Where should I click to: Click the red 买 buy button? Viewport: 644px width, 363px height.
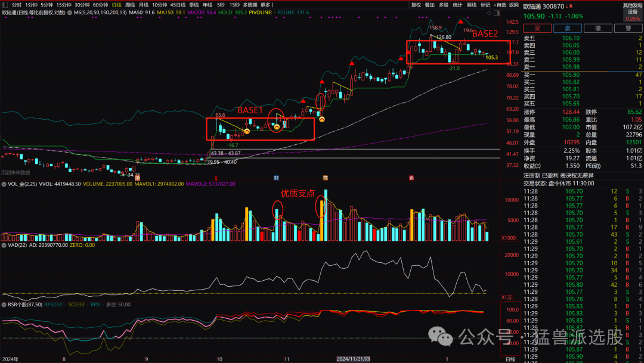[x=537, y=29]
